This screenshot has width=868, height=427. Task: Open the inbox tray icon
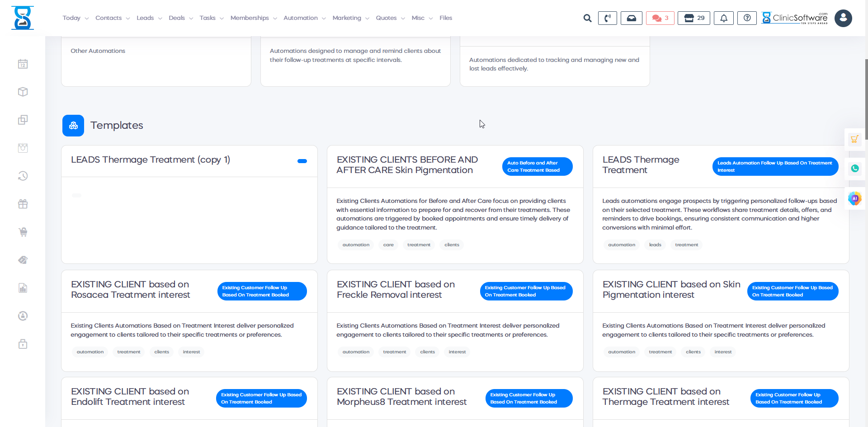click(631, 18)
